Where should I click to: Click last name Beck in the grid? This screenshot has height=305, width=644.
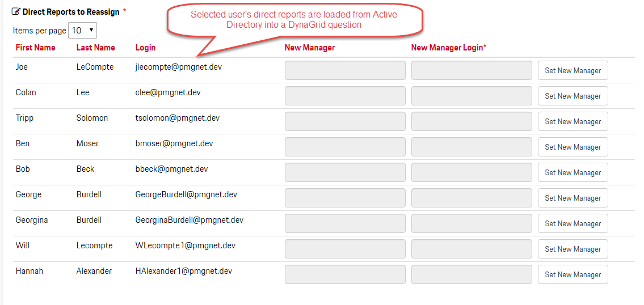(86, 169)
